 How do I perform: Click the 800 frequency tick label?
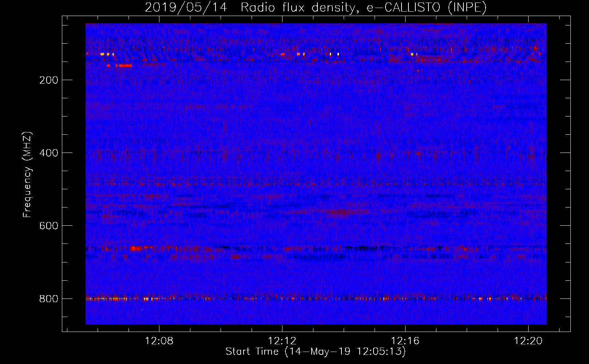point(49,298)
